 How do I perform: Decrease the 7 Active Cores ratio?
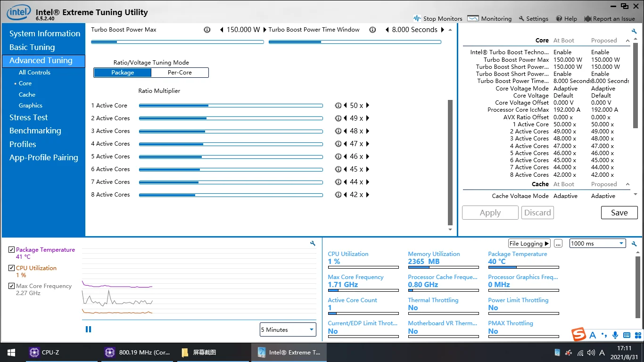click(346, 182)
